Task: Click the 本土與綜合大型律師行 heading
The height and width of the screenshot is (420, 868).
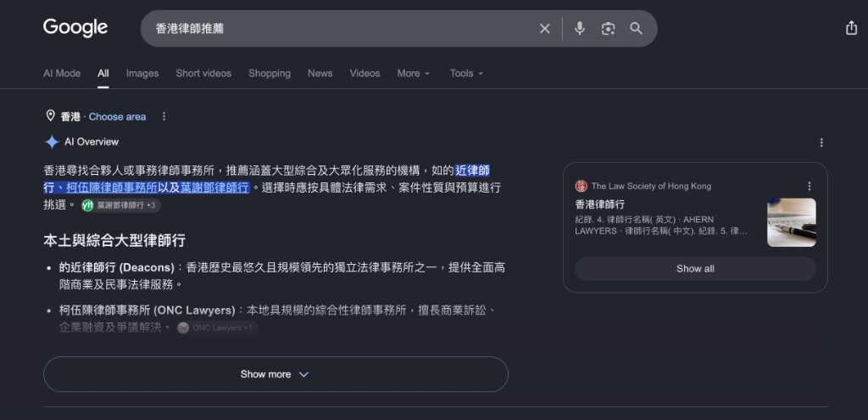Action: click(x=114, y=240)
